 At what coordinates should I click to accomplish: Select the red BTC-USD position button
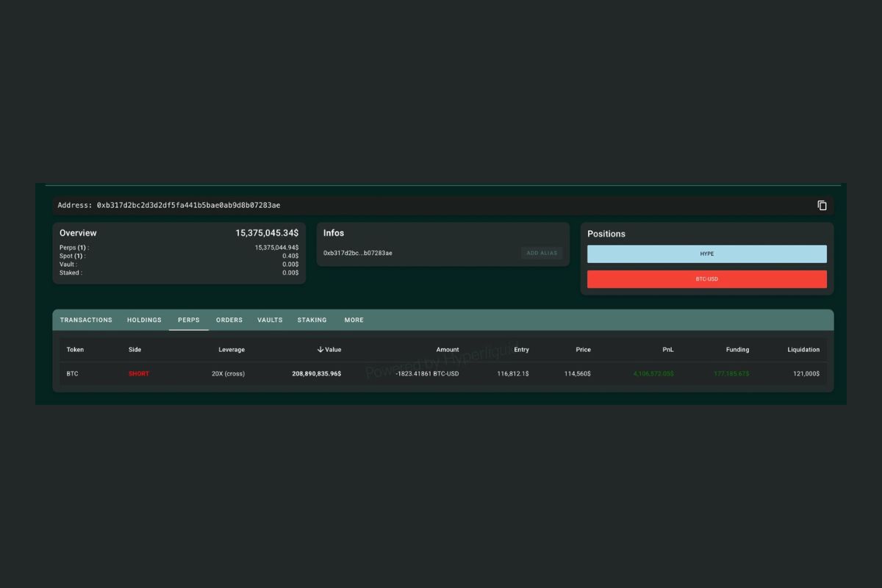[706, 279]
